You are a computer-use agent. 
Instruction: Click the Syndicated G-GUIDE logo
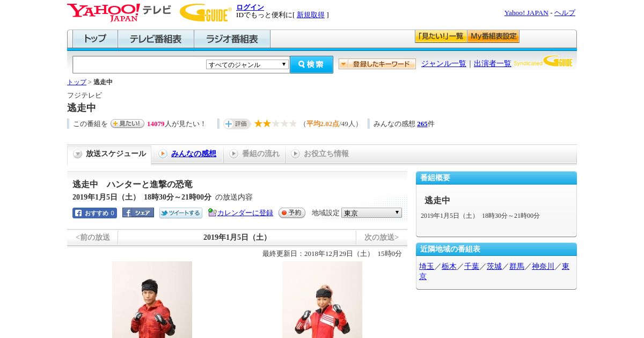[543, 61]
